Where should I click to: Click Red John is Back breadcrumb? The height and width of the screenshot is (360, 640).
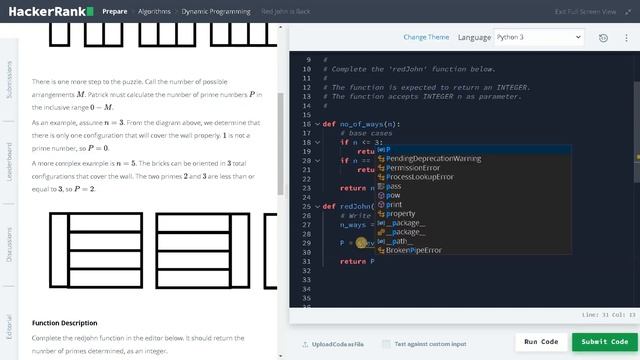pos(286,11)
